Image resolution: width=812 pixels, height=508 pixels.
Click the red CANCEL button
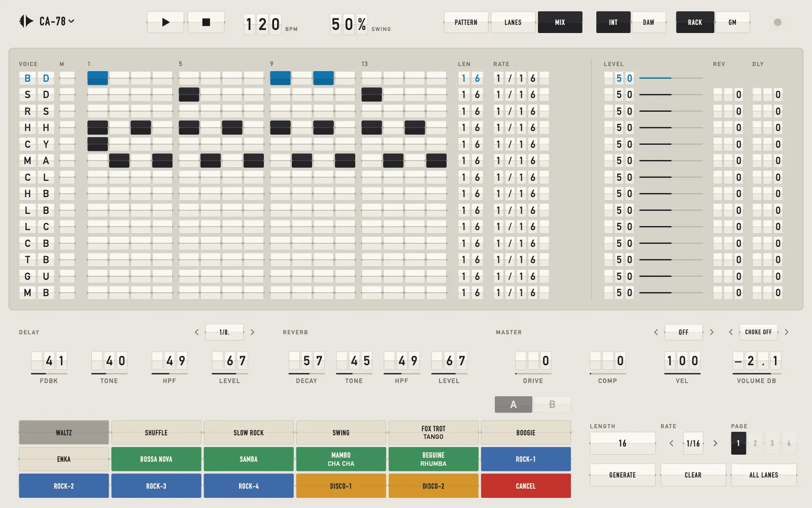coord(526,486)
